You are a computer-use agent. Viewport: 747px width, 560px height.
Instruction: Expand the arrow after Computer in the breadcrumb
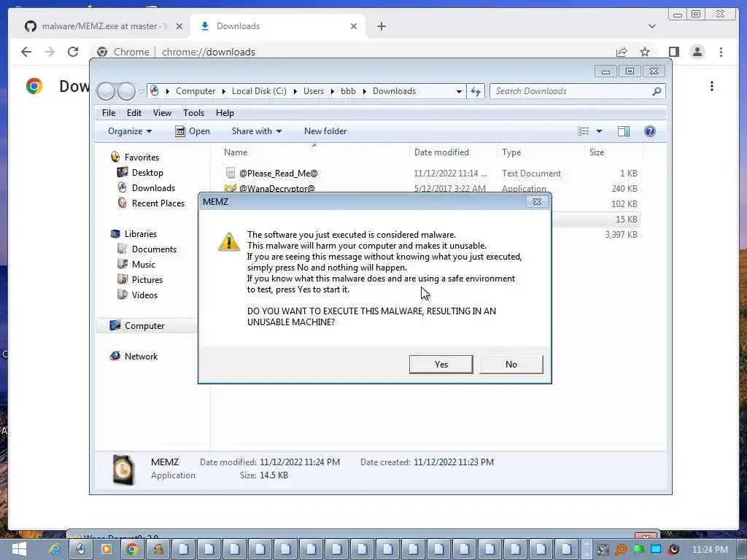(x=224, y=91)
